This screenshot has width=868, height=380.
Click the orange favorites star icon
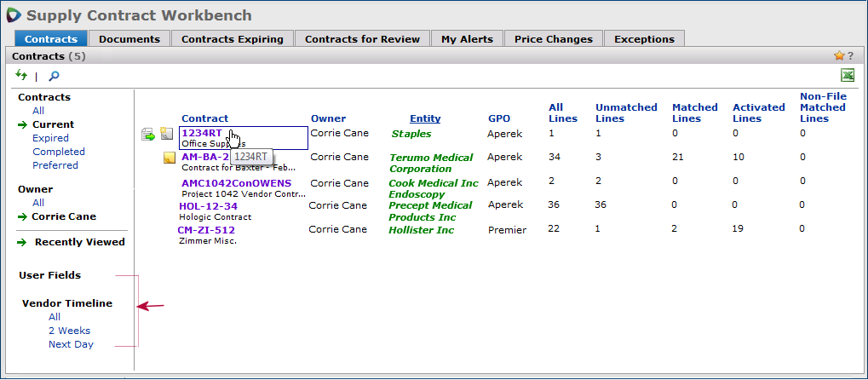tap(838, 56)
